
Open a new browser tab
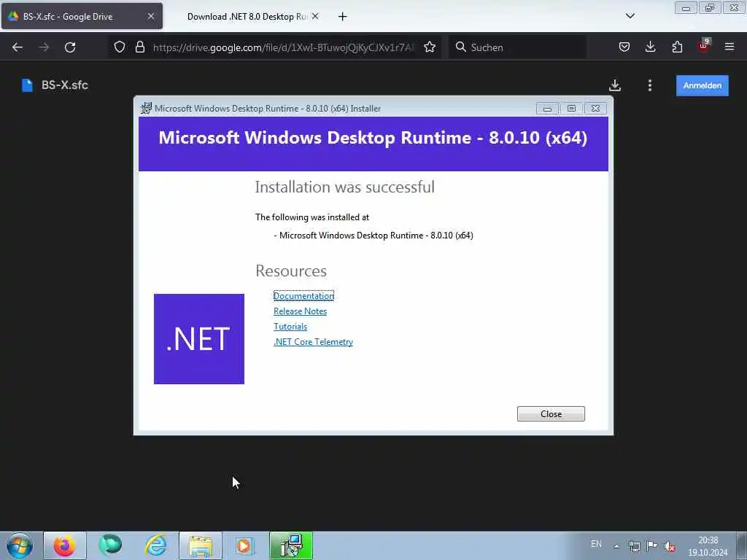[342, 17]
